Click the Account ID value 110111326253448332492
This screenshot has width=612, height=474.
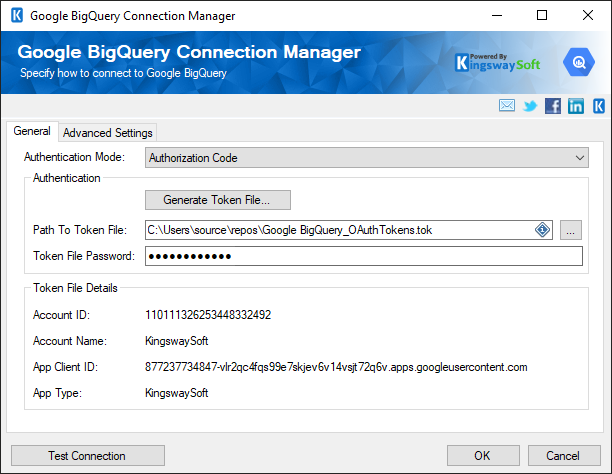tap(208, 315)
